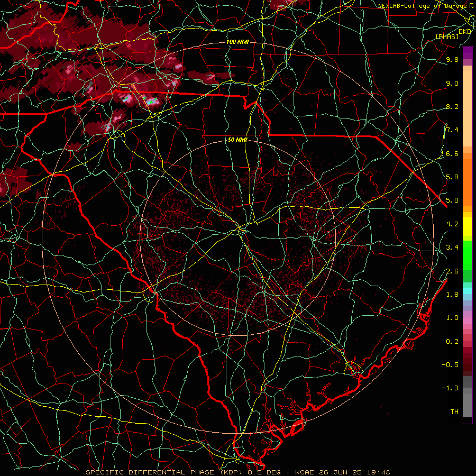This screenshot has height=476, width=476.
Task: Click the [PHAS] units label above the scale
Action: click(447, 36)
